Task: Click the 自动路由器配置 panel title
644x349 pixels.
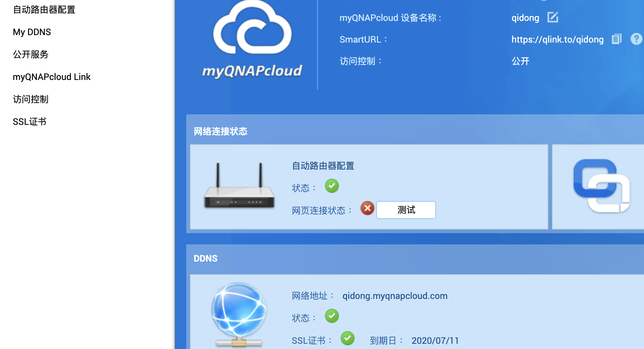Action: click(x=323, y=166)
